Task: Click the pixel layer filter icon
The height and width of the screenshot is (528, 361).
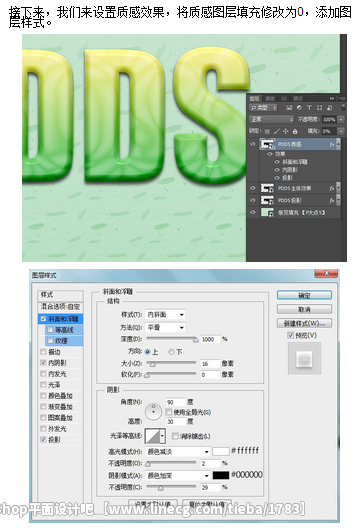Action: [289, 108]
